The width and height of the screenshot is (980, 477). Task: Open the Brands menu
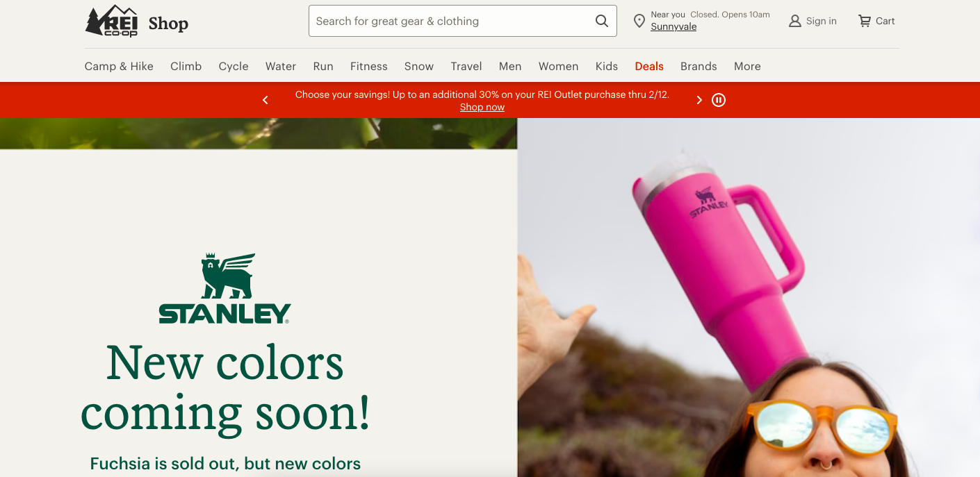(x=699, y=67)
